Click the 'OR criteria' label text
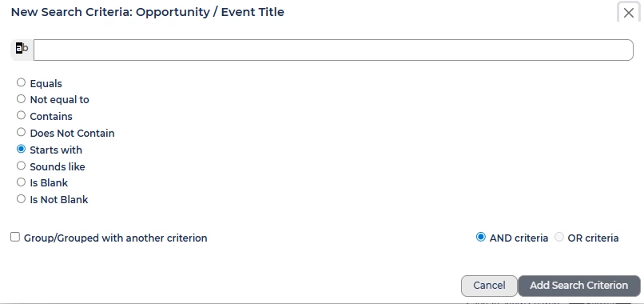This screenshot has height=304, width=644. click(x=593, y=238)
